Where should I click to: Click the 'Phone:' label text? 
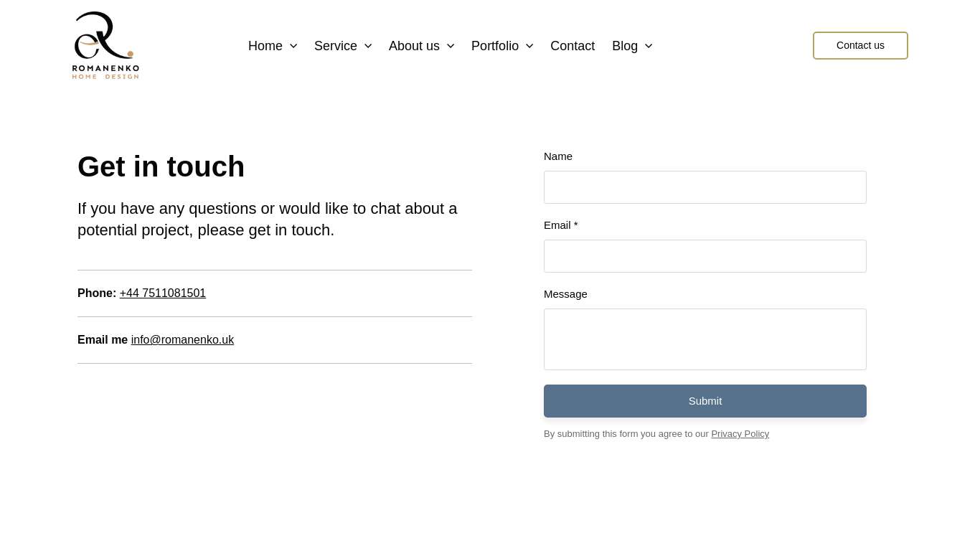[x=97, y=293]
